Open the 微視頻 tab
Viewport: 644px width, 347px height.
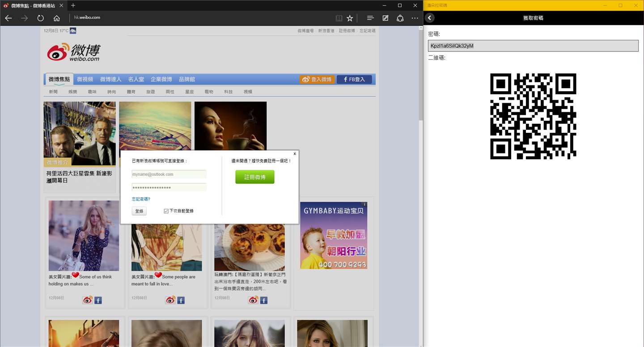[85, 79]
